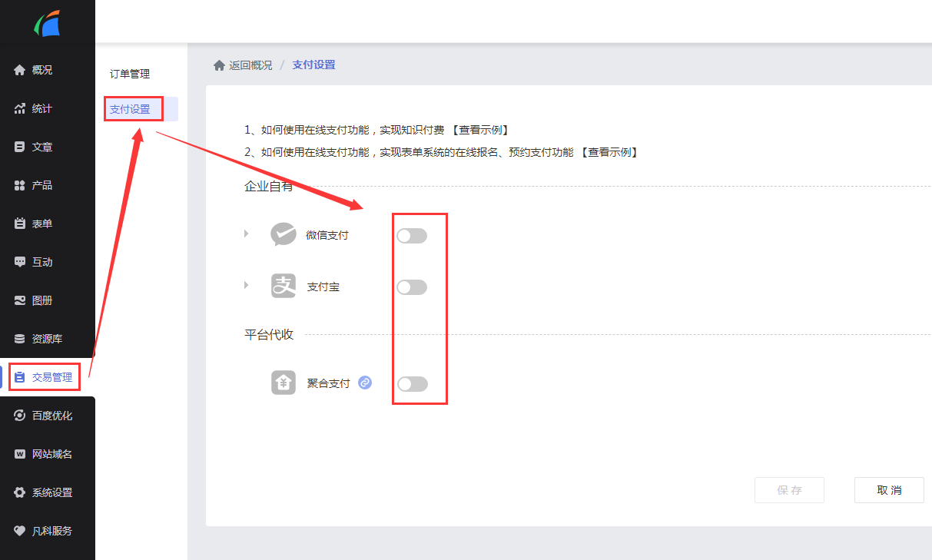The height and width of the screenshot is (560, 932).
Task: Click the 返回概况 breadcrumb link
Action: point(250,65)
